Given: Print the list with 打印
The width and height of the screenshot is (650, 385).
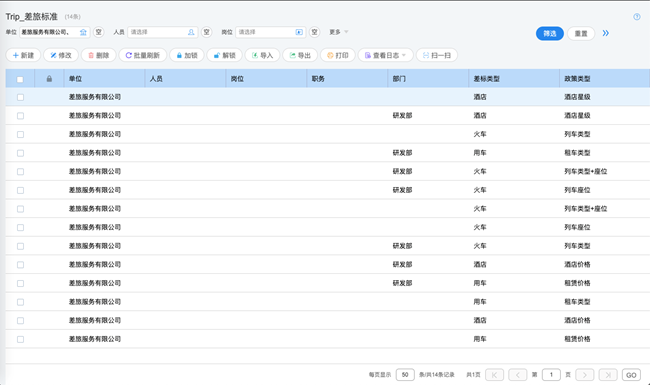Looking at the screenshot, I should tap(338, 55).
